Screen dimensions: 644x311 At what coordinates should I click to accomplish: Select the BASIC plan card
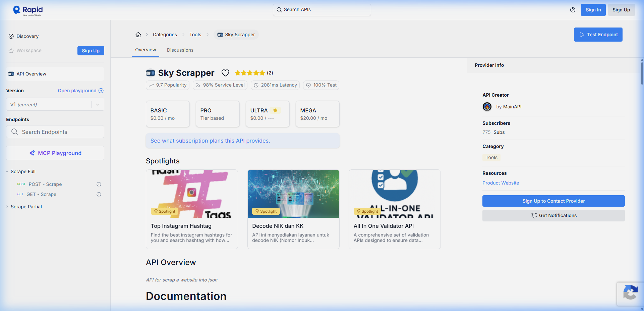[x=168, y=114]
